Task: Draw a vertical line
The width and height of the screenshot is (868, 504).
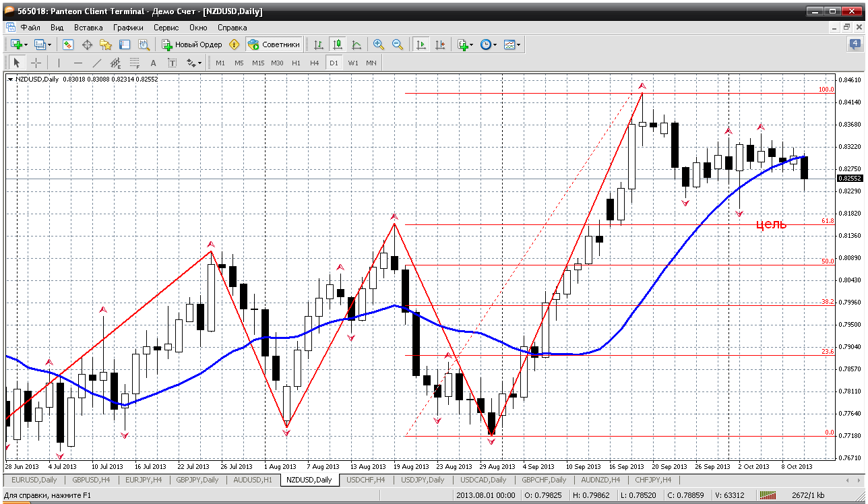Action: click(x=59, y=63)
